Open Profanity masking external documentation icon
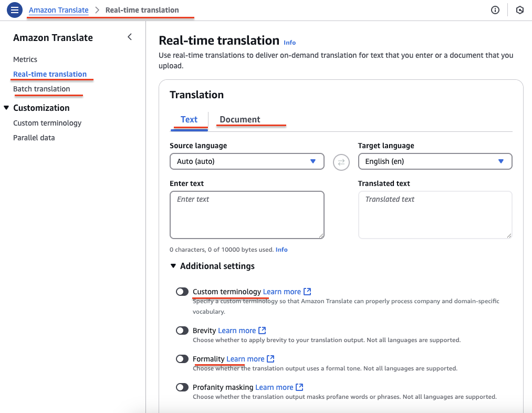532x413 pixels. tap(299, 387)
